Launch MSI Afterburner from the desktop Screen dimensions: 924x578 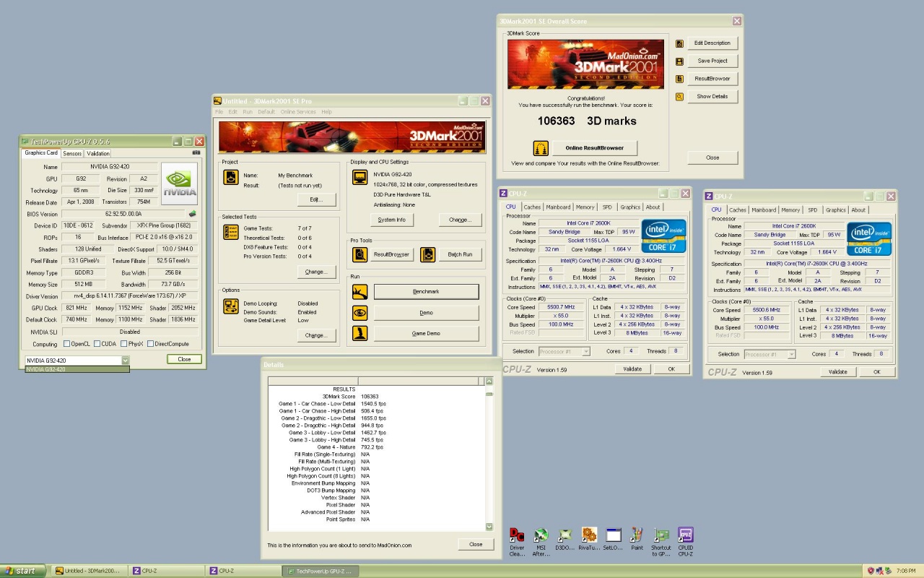pos(541,535)
